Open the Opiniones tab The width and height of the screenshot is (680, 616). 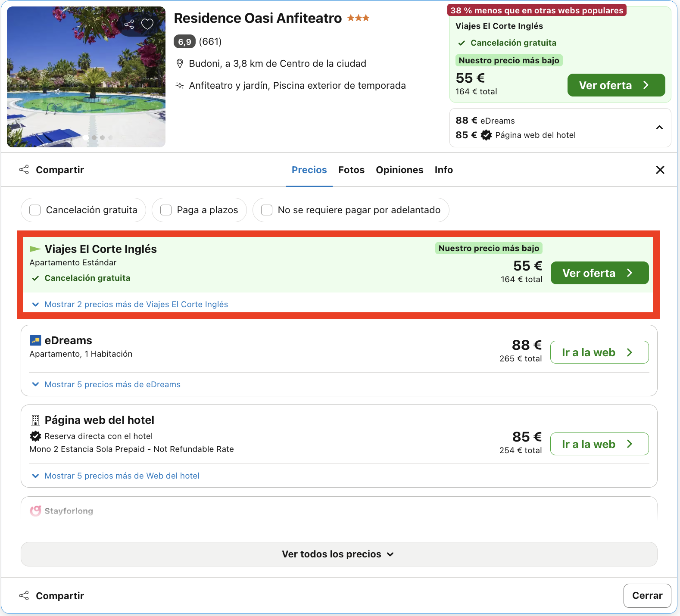click(x=399, y=170)
